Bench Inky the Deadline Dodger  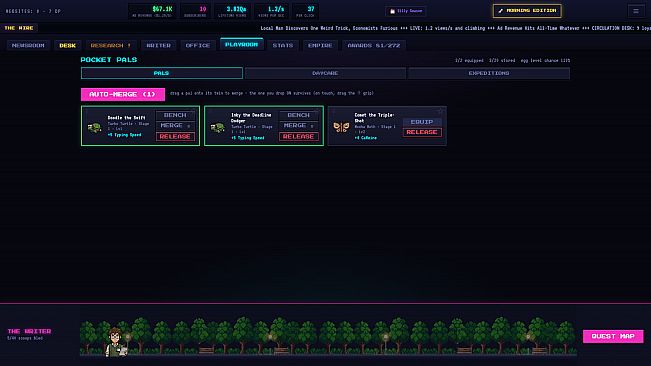299,115
